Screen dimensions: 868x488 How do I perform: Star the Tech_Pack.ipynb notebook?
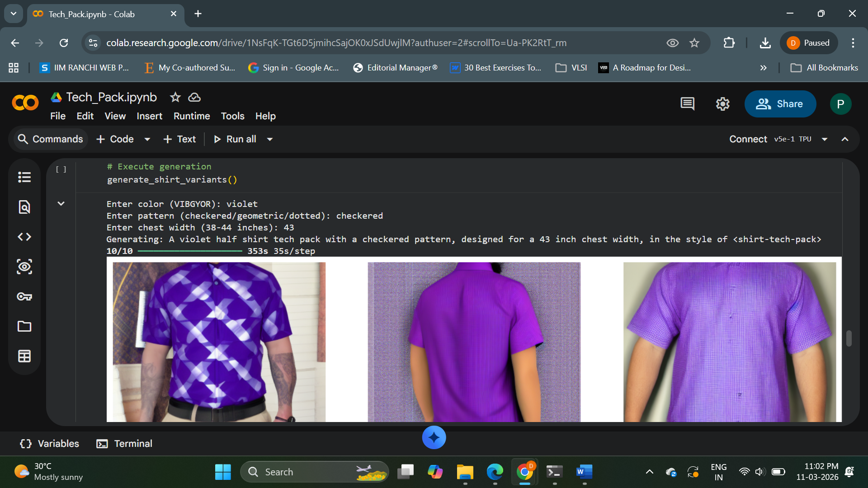(x=175, y=97)
